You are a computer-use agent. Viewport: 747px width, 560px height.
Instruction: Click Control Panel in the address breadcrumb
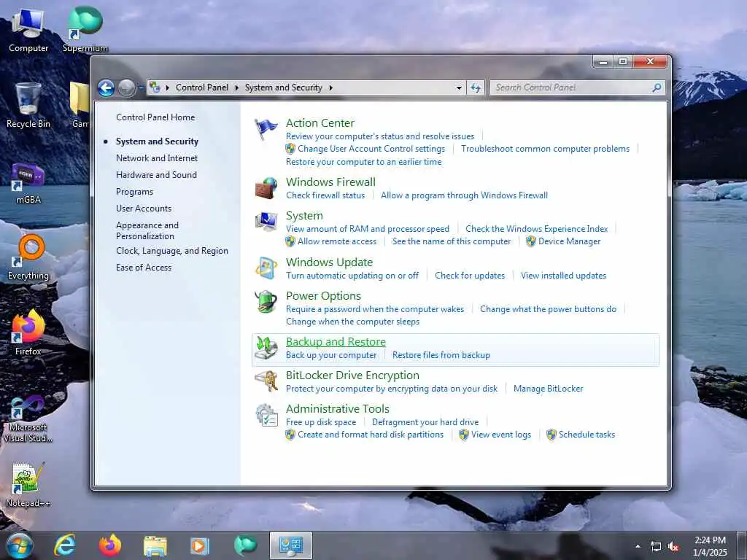click(201, 87)
